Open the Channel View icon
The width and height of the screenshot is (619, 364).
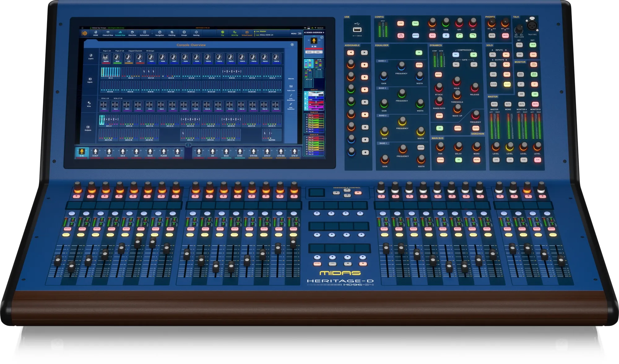(x=108, y=33)
